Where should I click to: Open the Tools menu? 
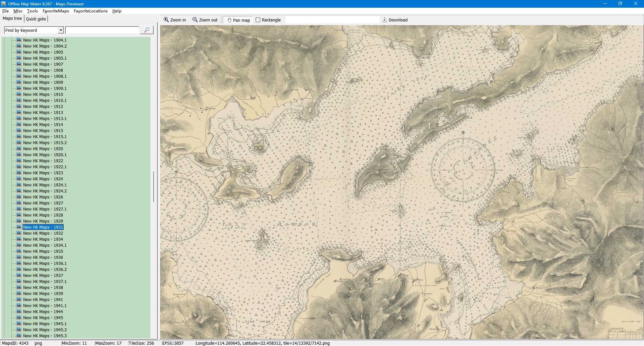click(32, 11)
